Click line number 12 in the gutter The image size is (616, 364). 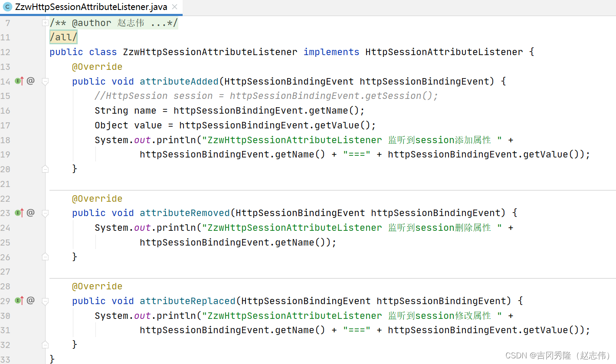(x=5, y=52)
